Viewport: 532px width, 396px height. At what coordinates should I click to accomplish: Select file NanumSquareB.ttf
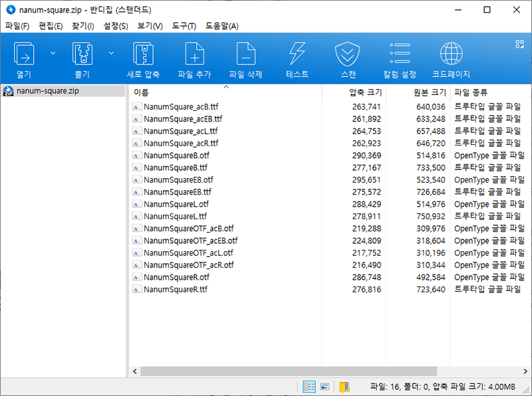[176, 168]
